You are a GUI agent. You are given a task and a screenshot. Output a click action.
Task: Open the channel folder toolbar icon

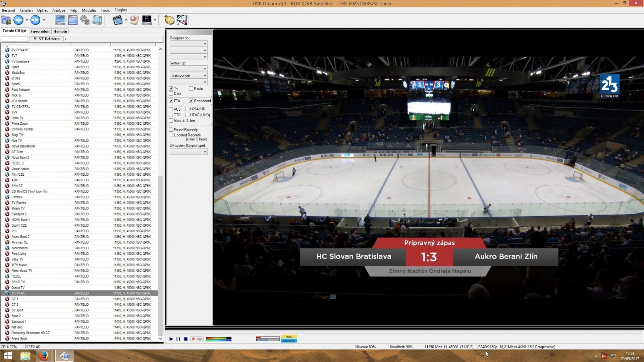tap(5, 20)
